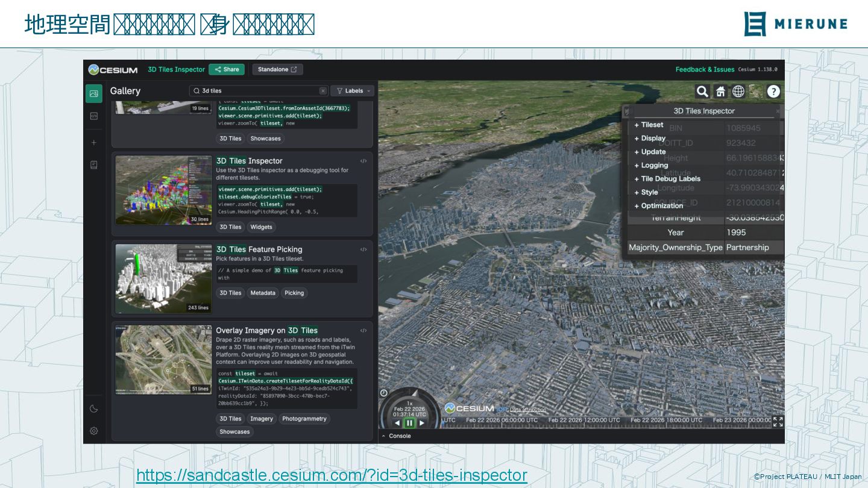Click the plus new sandcastle icon
The width and height of the screenshot is (868, 488).
93,143
